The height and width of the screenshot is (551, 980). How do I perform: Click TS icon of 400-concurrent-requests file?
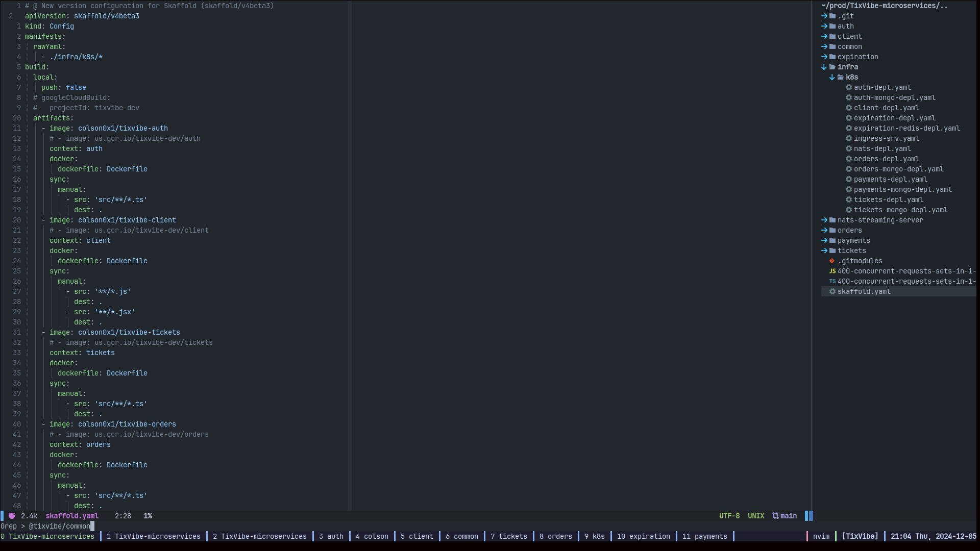point(832,281)
